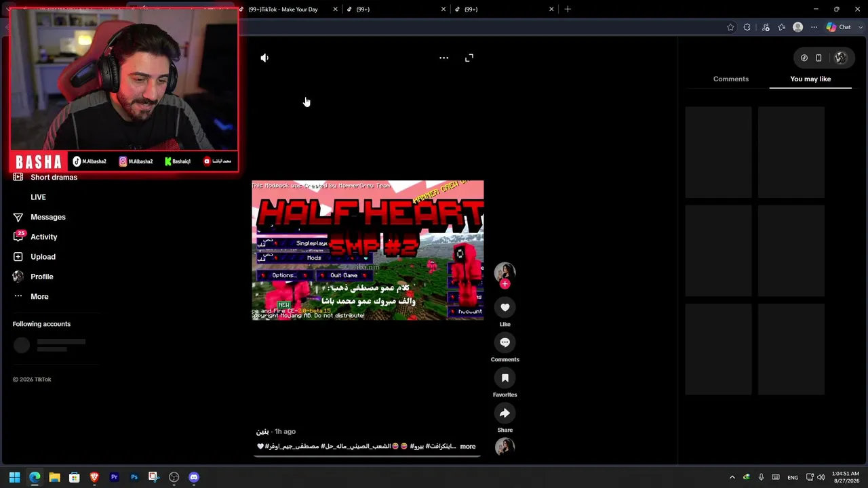Share the video with the arrow icon
The width and height of the screenshot is (868, 488).
(505, 413)
